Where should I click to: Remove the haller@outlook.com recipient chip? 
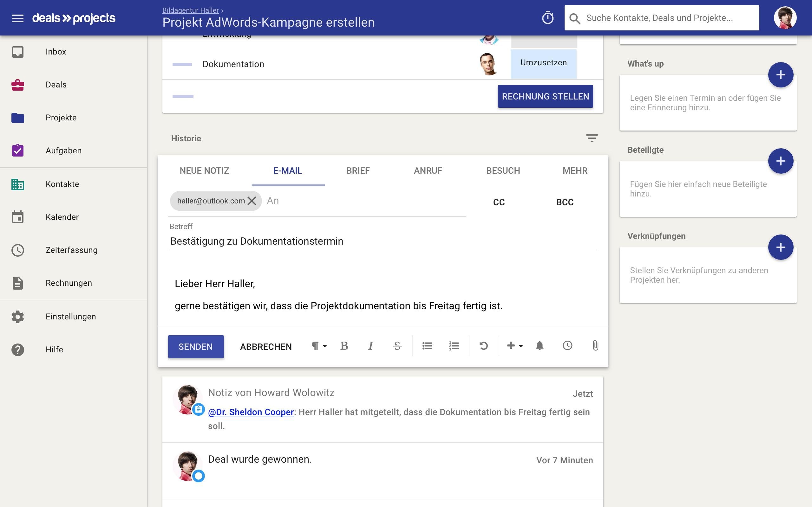pyautogui.click(x=252, y=201)
